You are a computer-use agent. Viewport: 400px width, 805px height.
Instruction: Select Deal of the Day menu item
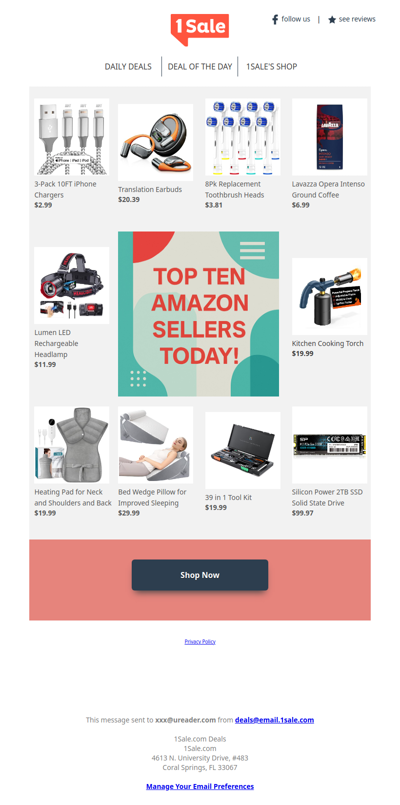pyautogui.click(x=200, y=66)
